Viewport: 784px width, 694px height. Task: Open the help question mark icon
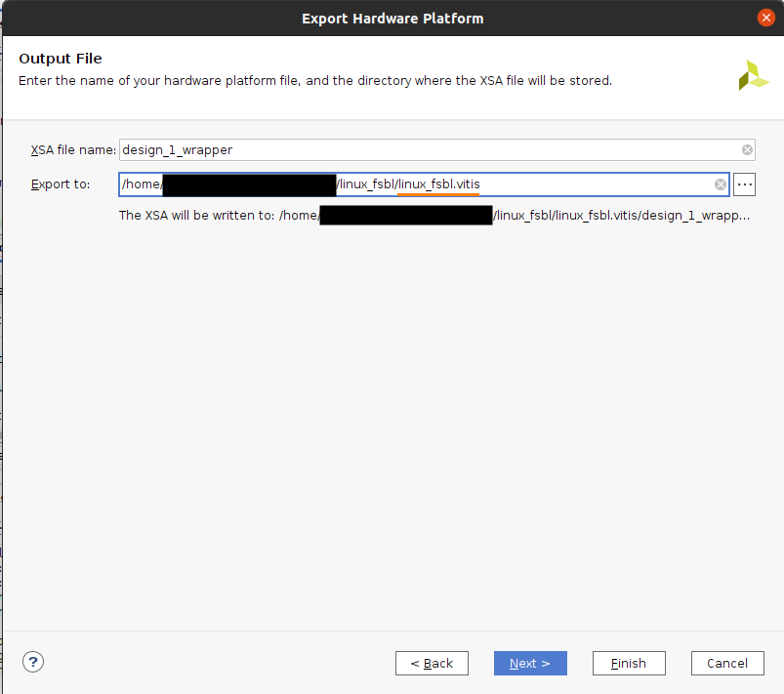coord(33,662)
